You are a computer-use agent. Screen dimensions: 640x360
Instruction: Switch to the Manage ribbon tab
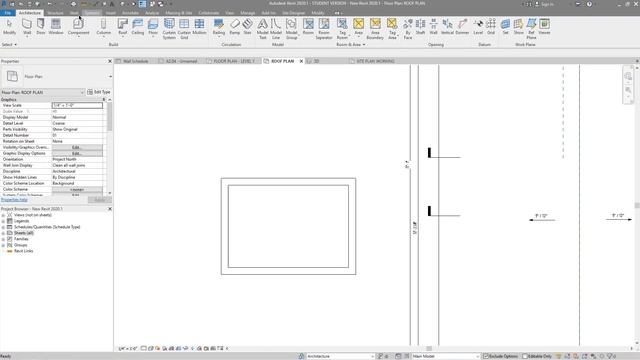click(x=247, y=13)
